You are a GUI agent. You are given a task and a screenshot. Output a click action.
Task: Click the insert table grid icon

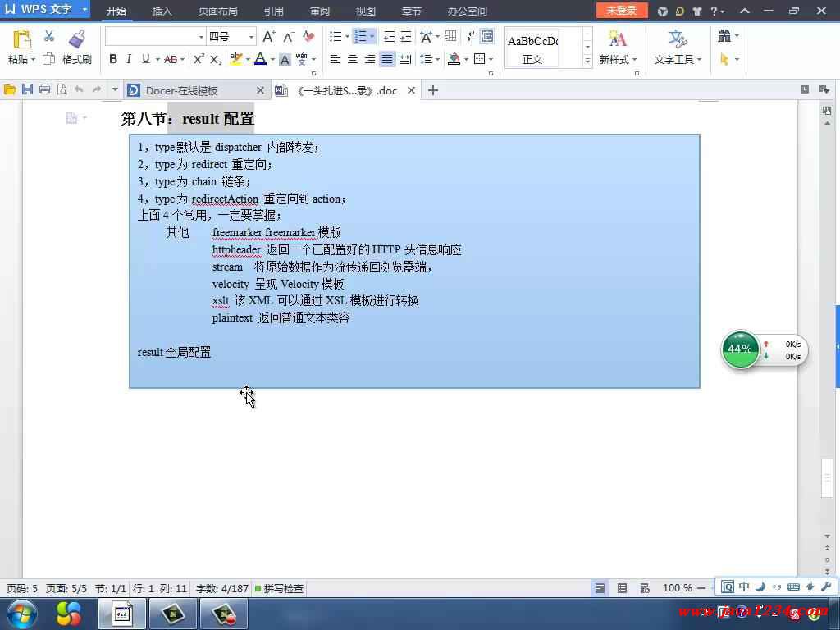click(450, 36)
